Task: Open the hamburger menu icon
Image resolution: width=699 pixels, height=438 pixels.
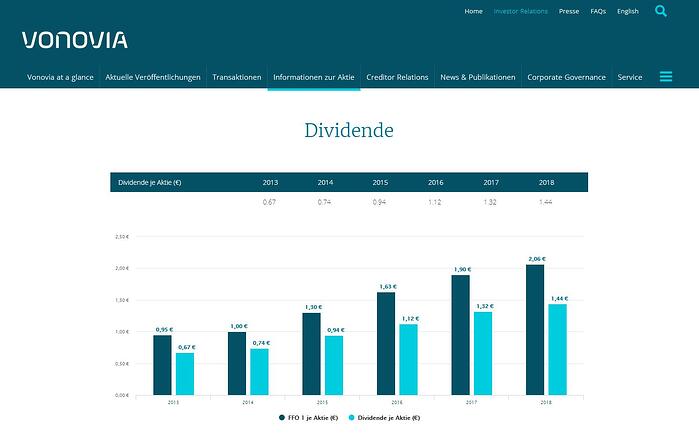Action: tap(666, 77)
